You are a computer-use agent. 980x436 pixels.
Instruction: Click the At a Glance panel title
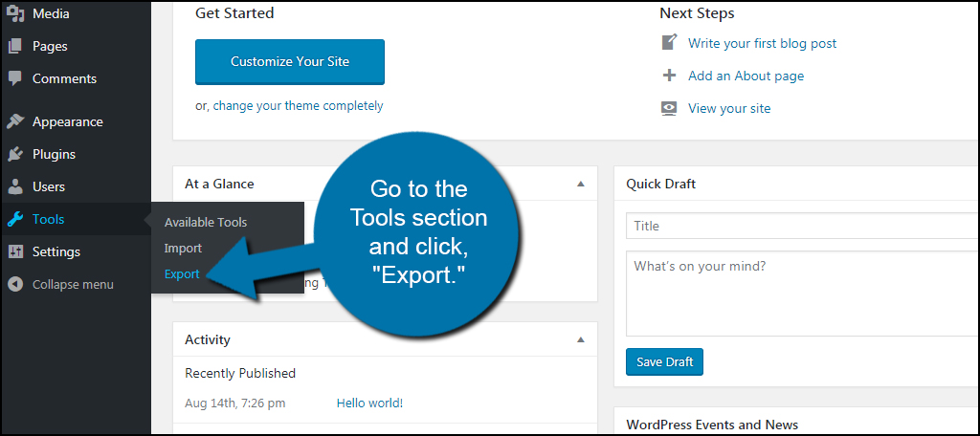[219, 184]
